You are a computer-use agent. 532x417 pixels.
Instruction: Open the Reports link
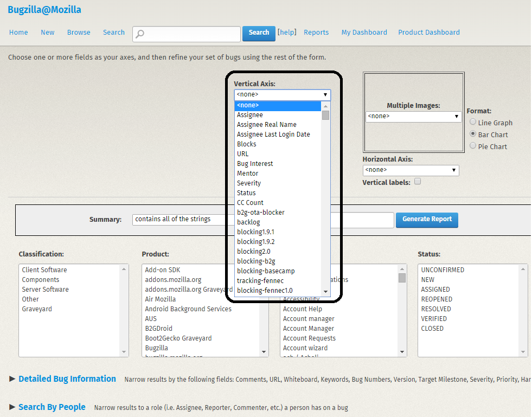[316, 32]
